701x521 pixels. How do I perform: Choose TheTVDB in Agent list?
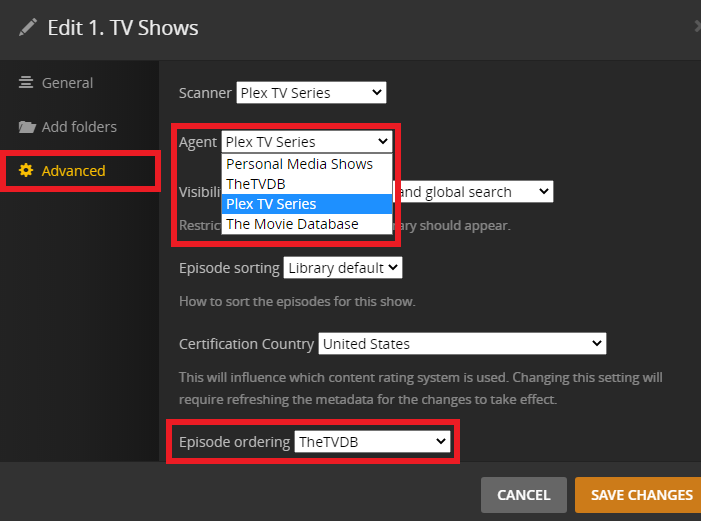pyautogui.click(x=307, y=184)
